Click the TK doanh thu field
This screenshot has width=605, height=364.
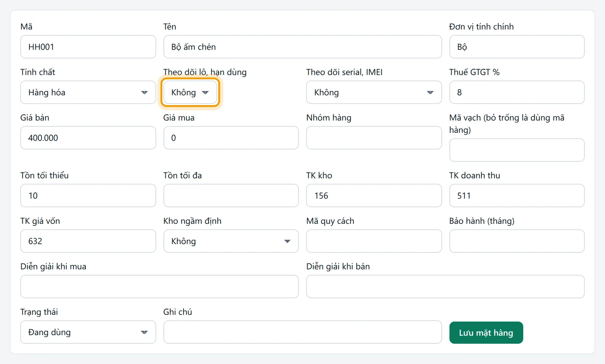517,195
